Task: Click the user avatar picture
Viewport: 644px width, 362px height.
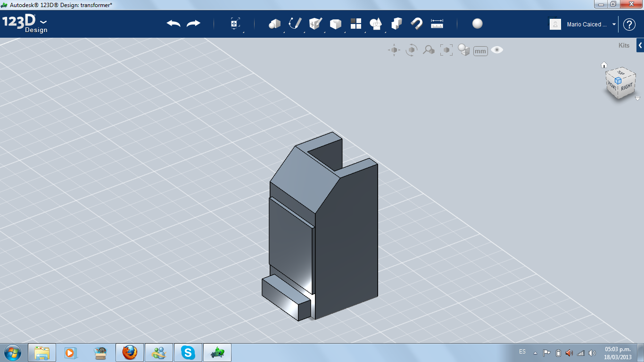Action: (555, 25)
